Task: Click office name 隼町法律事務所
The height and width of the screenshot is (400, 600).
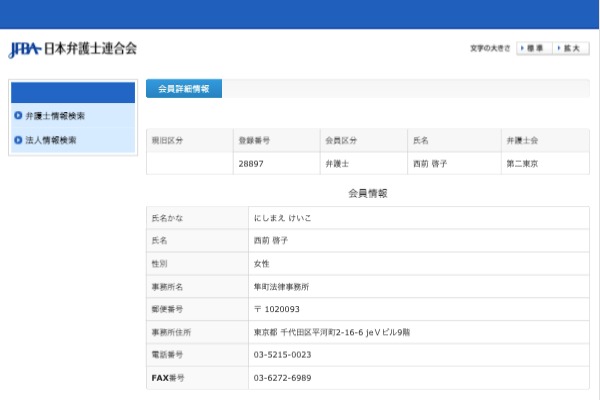Action: (x=281, y=287)
